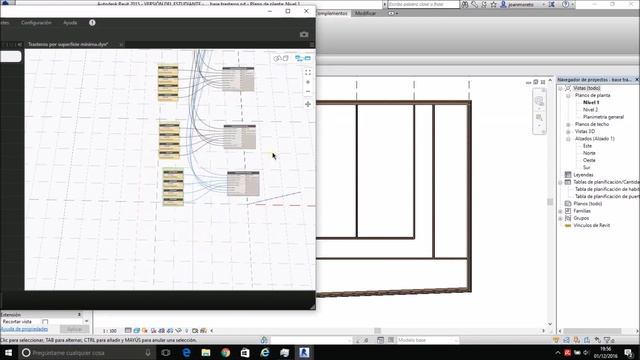Switch Dynamo to 3D geometry view icon
The height and width of the screenshot is (360, 640).
[x=281, y=58]
